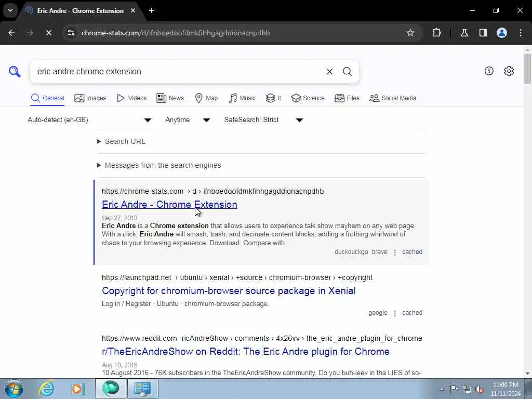Click muted volume tray icon

480,389
